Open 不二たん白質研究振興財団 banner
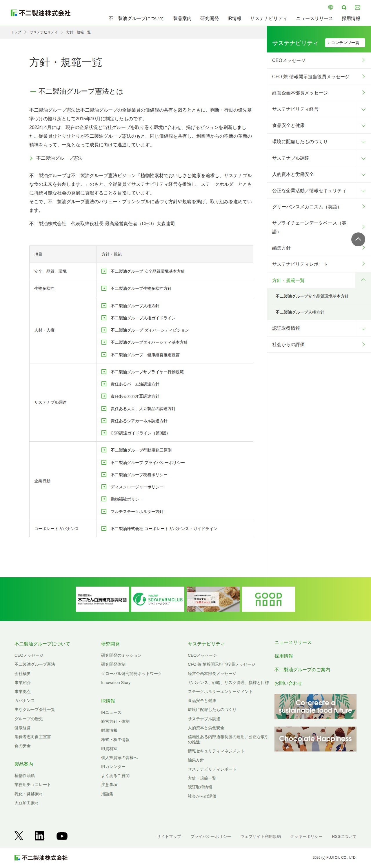Screen dimensions: 371x868 click(102, 599)
